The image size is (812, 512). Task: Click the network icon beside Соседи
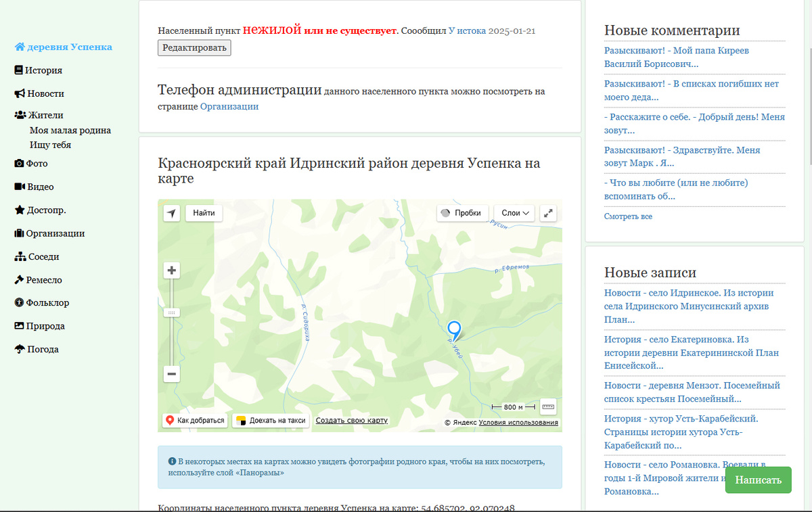coord(20,257)
